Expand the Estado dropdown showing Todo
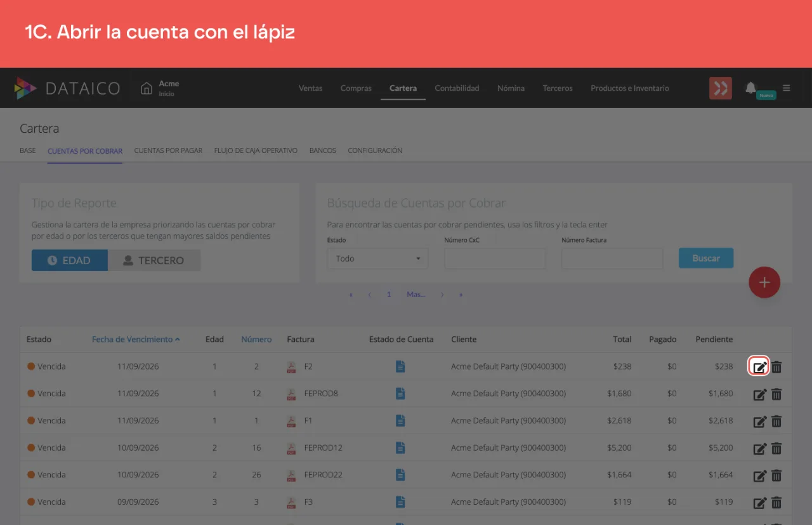Image resolution: width=812 pixels, height=525 pixels. pos(378,258)
